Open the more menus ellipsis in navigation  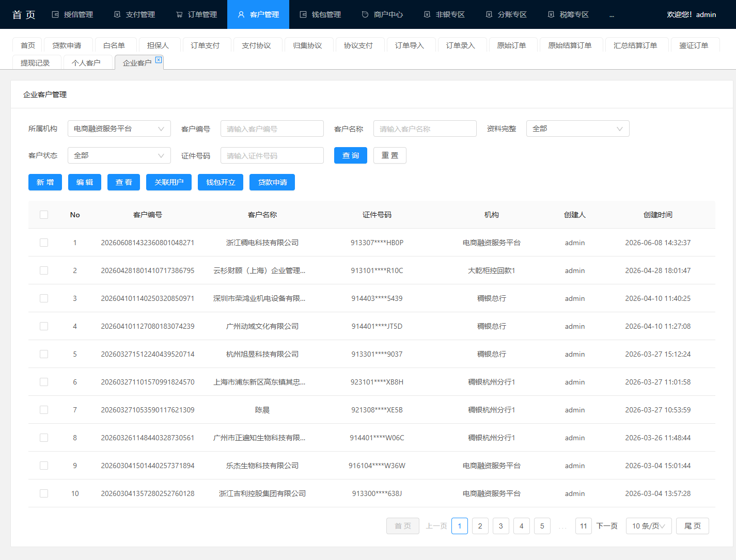pyautogui.click(x=612, y=15)
